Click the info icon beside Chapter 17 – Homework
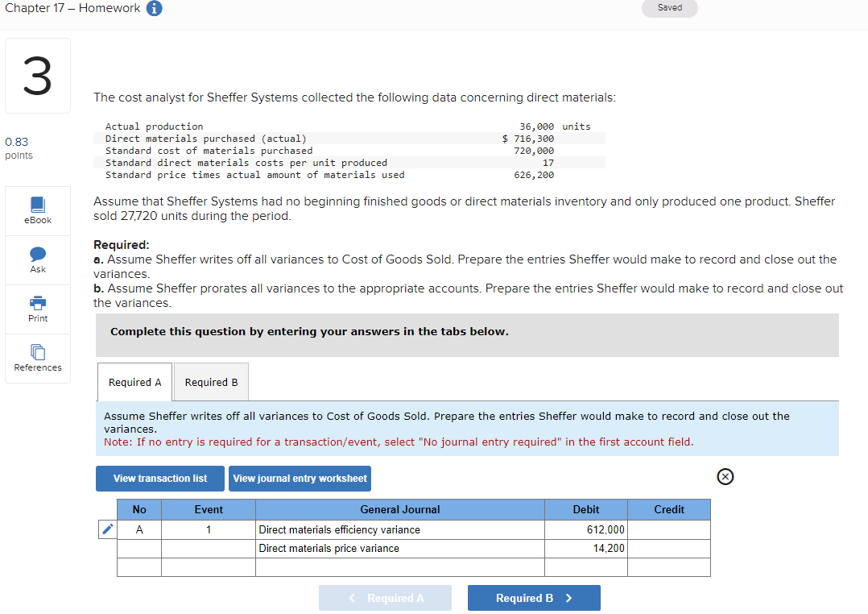 155,8
